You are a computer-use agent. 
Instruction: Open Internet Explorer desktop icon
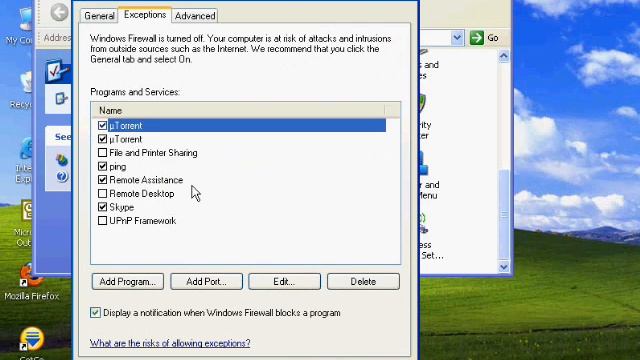coord(26,149)
